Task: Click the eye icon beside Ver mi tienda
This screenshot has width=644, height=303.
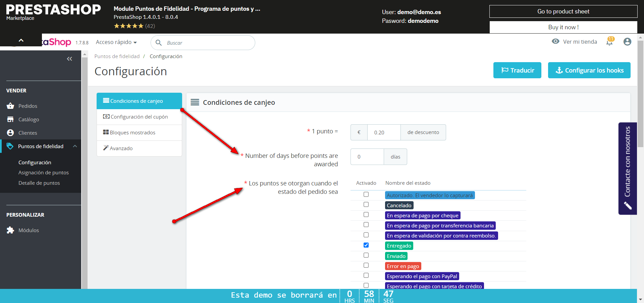Action: 555,41
